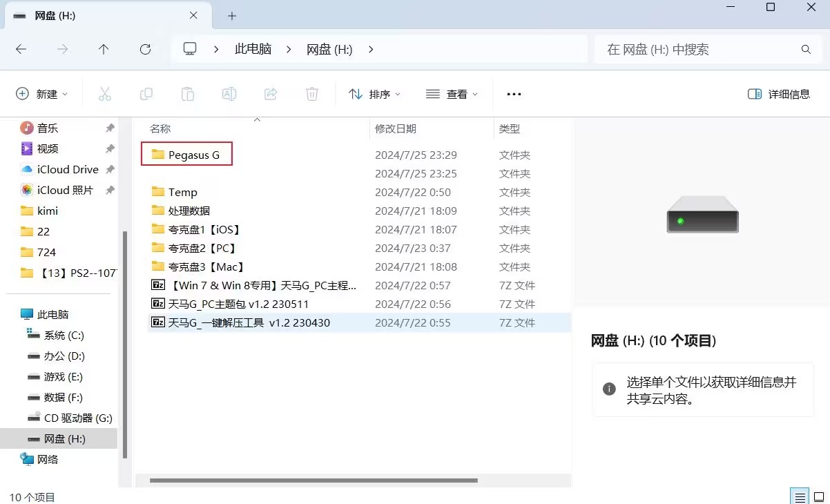Click the Share icon in the toolbar
The image size is (830, 504).
(271, 94)
